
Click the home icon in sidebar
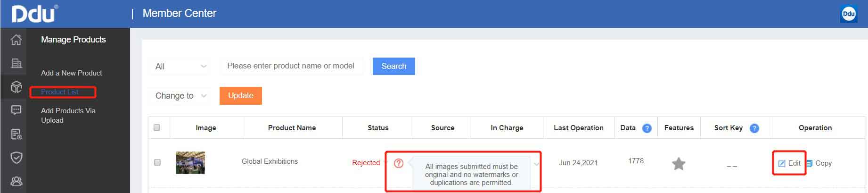[16, 40]
